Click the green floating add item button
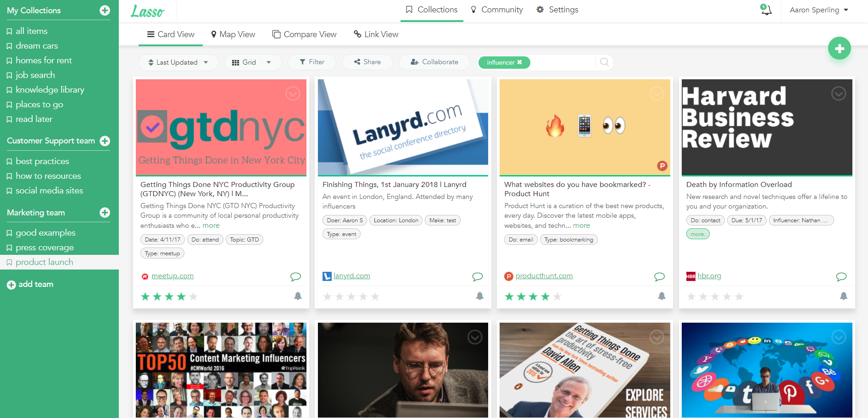Screen dimensions: 868x418 pos(839,49)
